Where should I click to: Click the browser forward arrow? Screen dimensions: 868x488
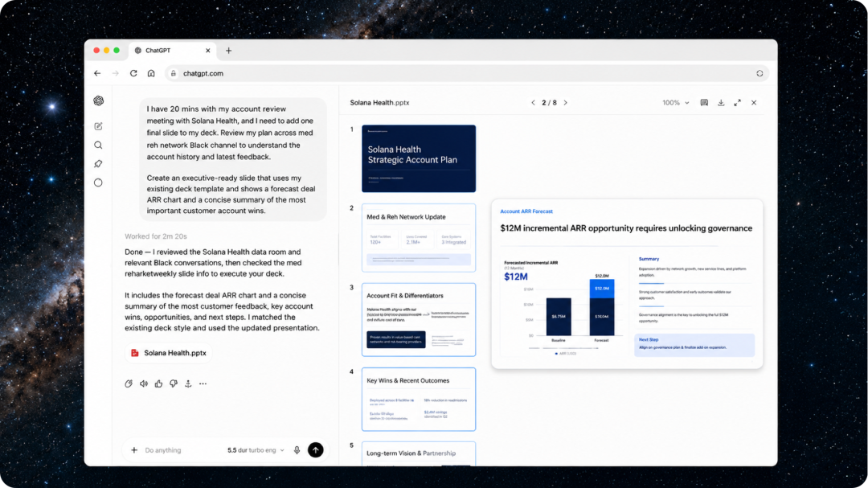pyautogui.click(x=115, y=73)
